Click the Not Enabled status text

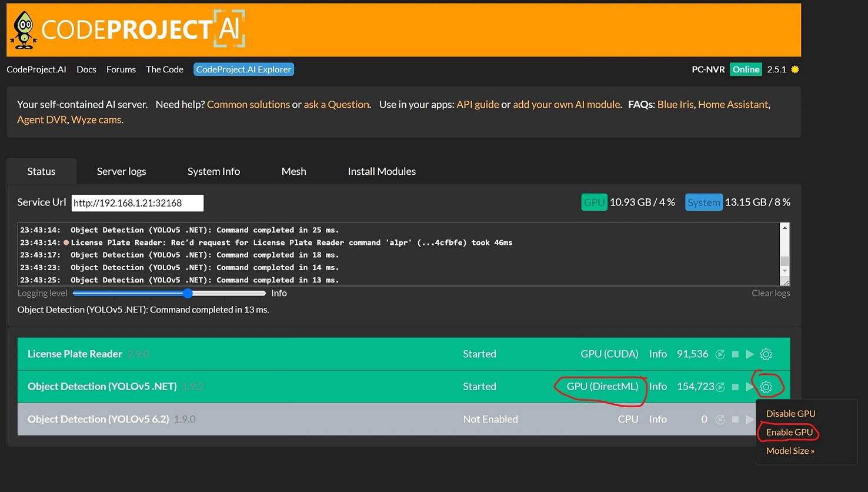[490, 420]
